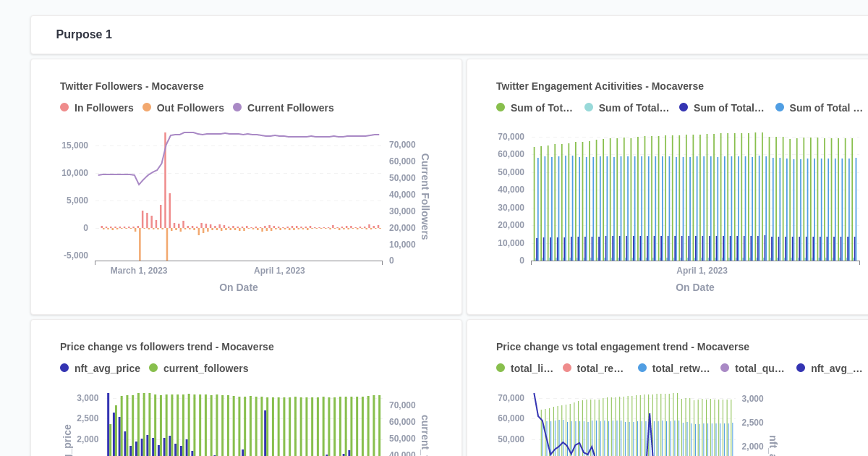868x456 pixels.
Task: Click the purple Current Followers legend dot
Action: pos(237,107)
